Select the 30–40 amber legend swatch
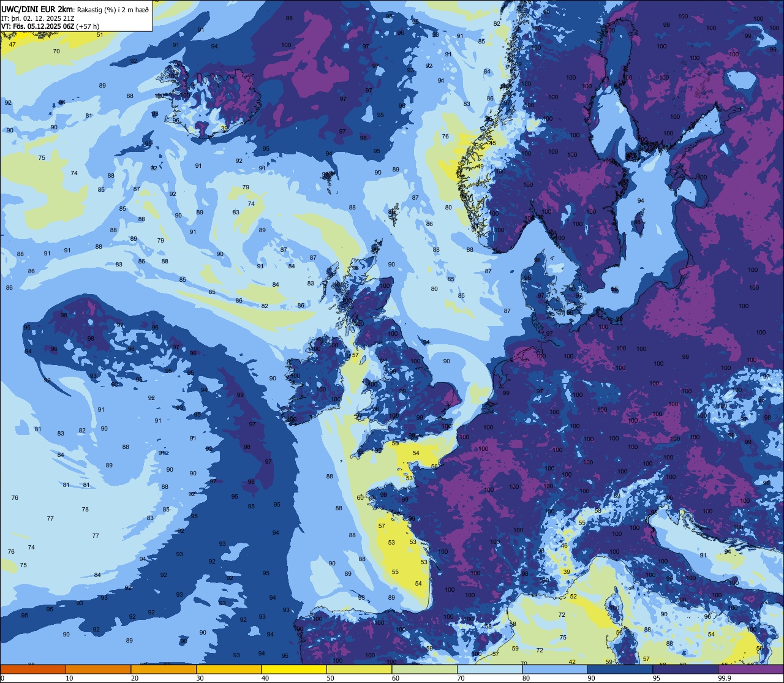784x683 pixels. pyautogui.click(x=228, y=669)
